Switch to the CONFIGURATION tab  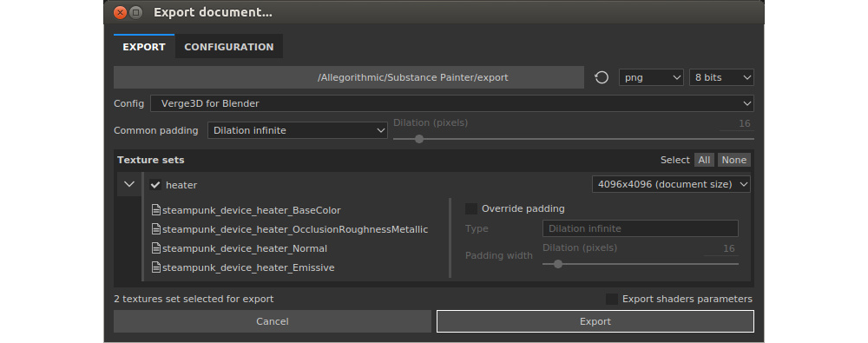point(228,47)
